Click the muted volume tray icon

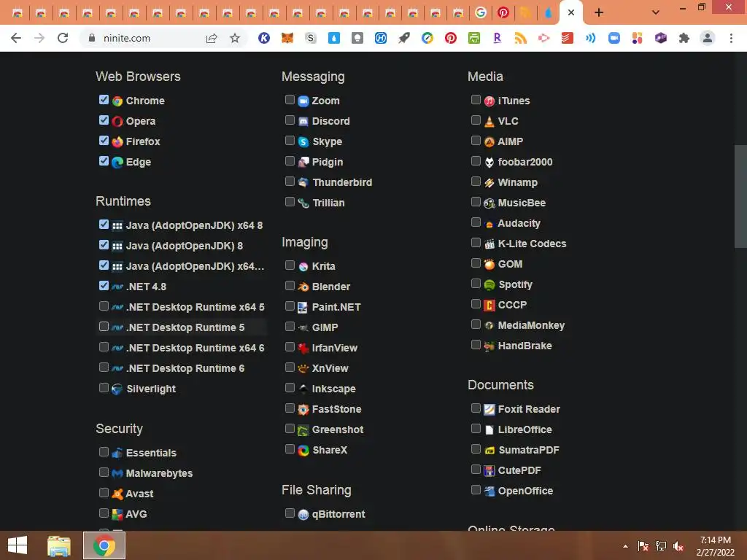[678, 546]
